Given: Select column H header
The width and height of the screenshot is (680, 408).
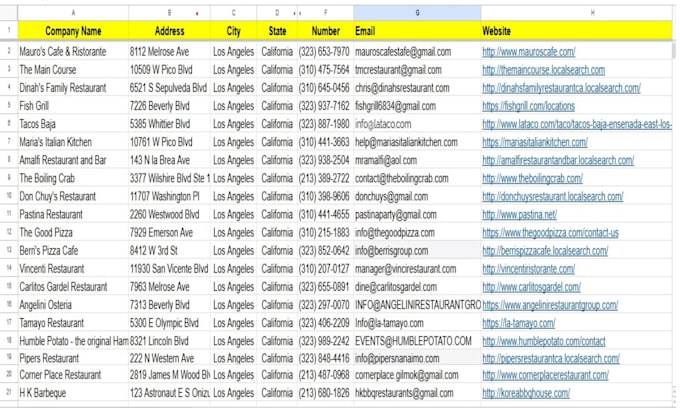Looking at the screenshot, I should coord(577,13).
